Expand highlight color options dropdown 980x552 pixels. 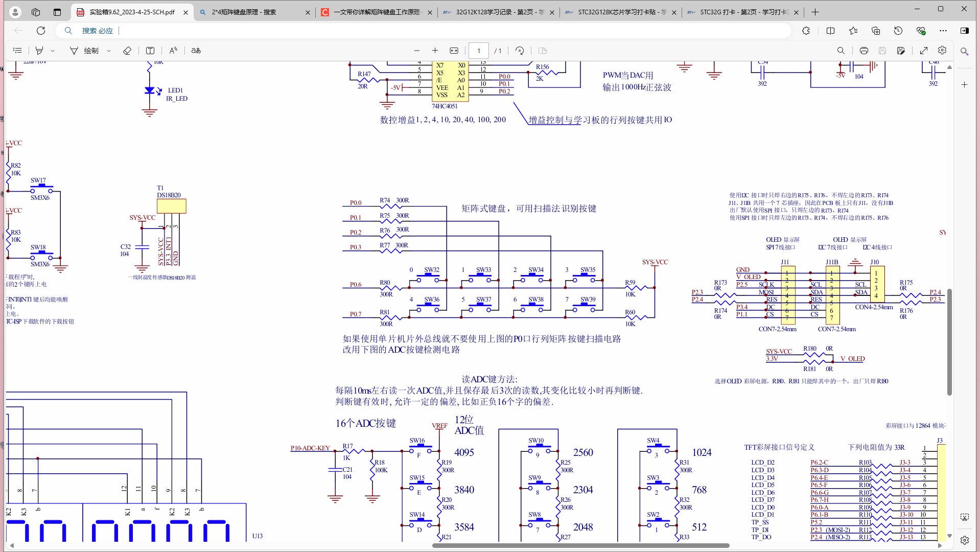pos(53,51)
